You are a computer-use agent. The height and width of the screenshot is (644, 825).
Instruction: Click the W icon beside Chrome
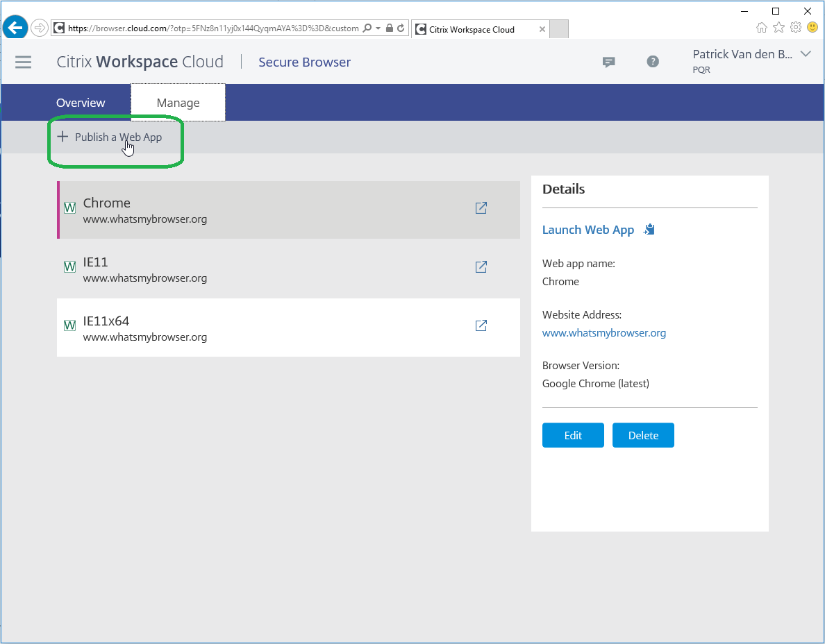pyautogui.click(x=69, y=207)
